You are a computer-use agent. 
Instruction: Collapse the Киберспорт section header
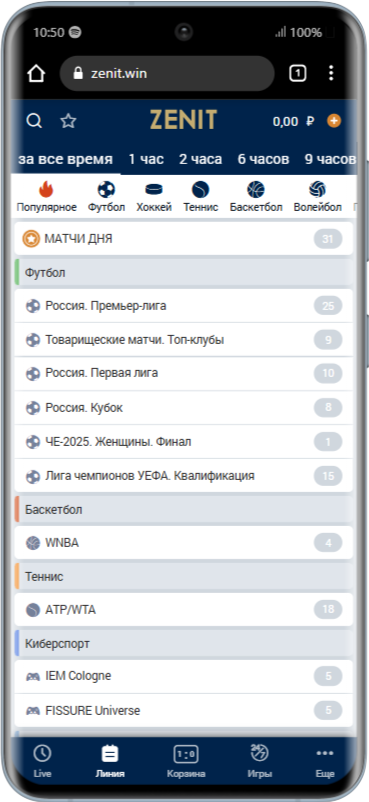184,643
